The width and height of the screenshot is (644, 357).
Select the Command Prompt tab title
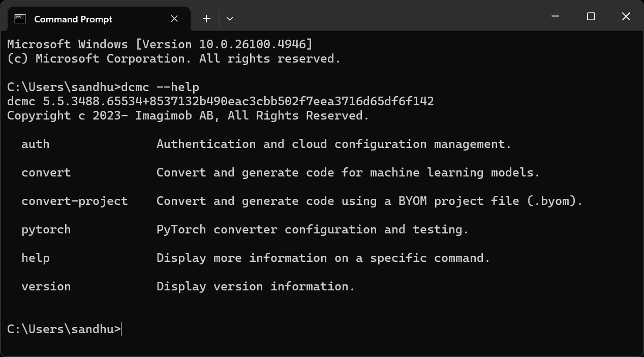[x=73, y=19]
